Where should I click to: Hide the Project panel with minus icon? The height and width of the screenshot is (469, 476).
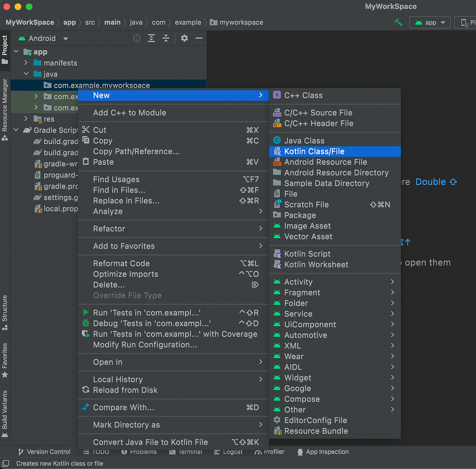[199, 38]
